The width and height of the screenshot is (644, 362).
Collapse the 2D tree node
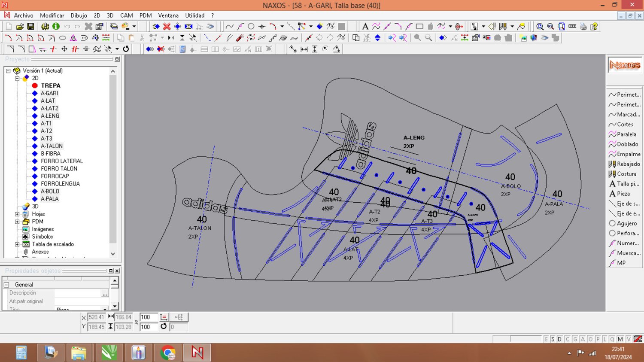[17, 78]
